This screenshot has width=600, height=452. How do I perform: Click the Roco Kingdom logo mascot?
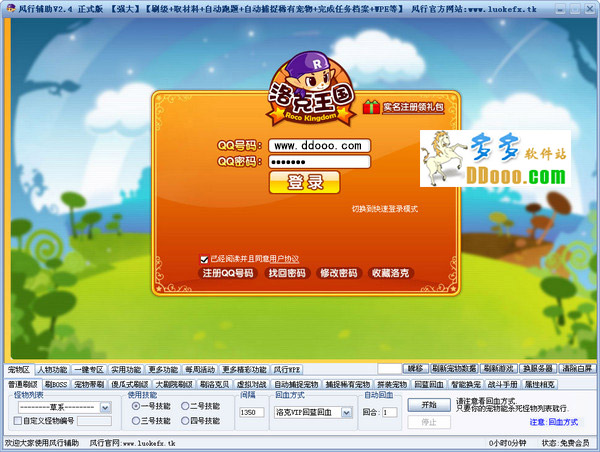tap(310, 89)
